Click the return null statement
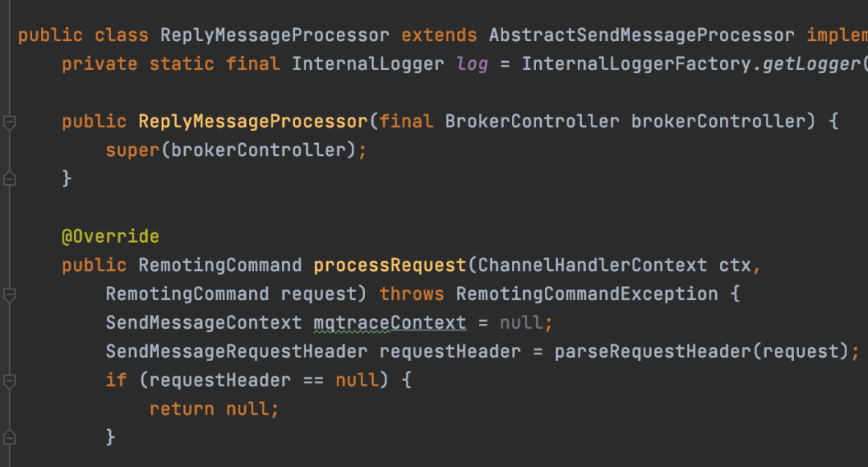The image size is (868, 467). [214, 409]
